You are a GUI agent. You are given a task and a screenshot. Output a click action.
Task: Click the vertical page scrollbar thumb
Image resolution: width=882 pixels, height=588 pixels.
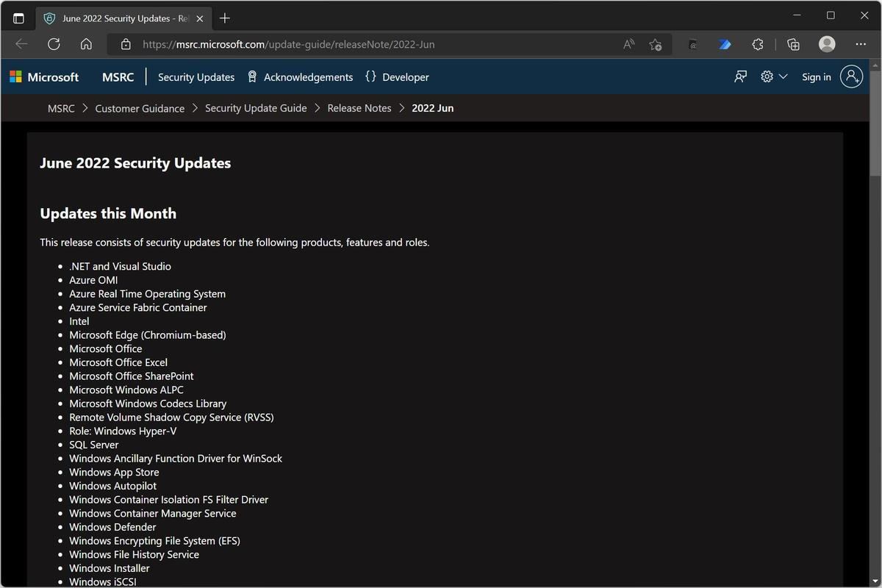tap(875, 123)
